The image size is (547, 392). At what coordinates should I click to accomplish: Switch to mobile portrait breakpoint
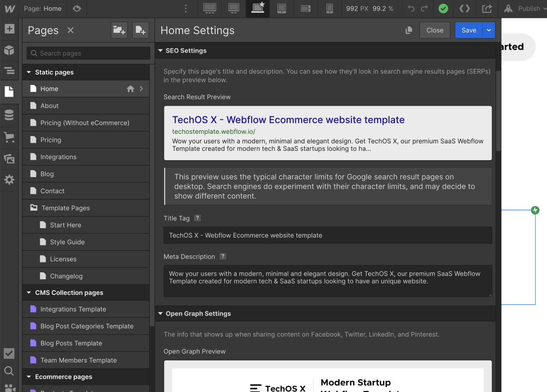click(x=330, y=9)
